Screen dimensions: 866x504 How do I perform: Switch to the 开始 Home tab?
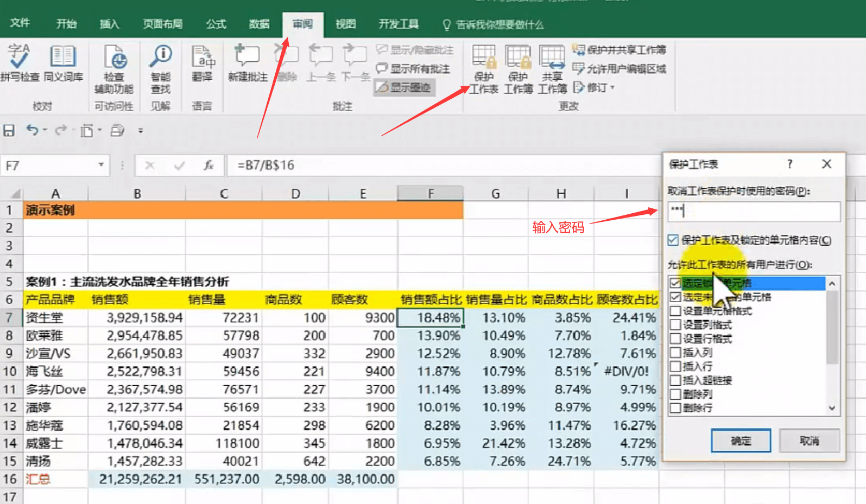[66, 24]
